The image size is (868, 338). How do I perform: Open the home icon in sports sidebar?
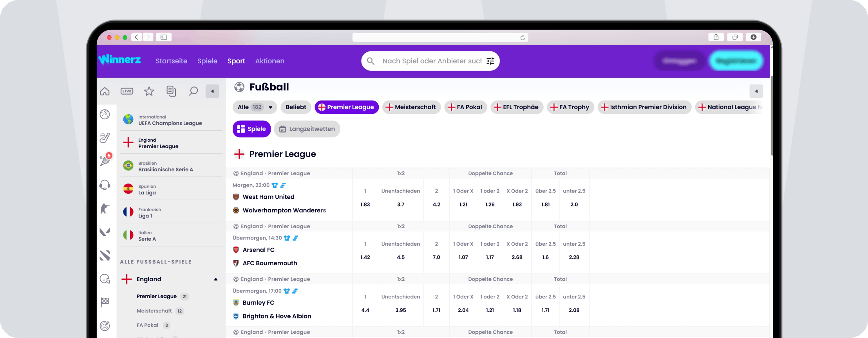pyautogui.click(x=105, y=91)
